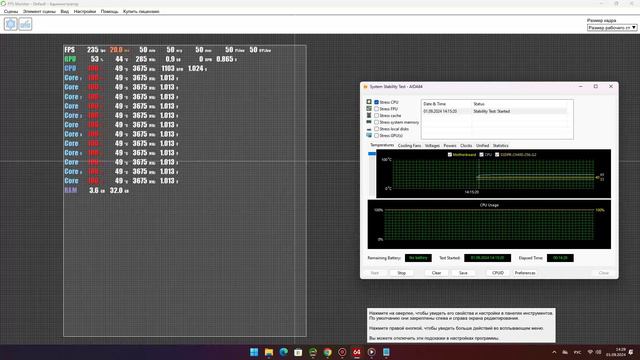This screenshot has width=640, height=360.
Task: Enable the Stress cache checkbox
Action: point(376,116)
